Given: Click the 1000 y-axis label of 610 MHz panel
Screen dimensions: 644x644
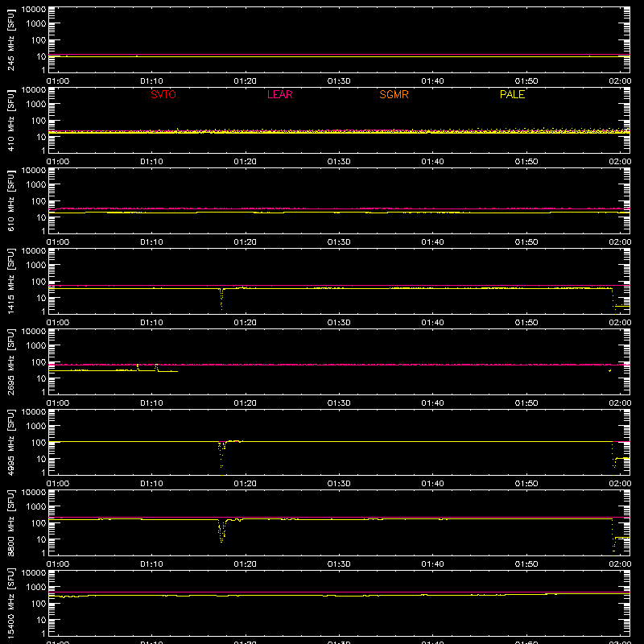Looking at the screenshot, I should click(x=36, y=184).
